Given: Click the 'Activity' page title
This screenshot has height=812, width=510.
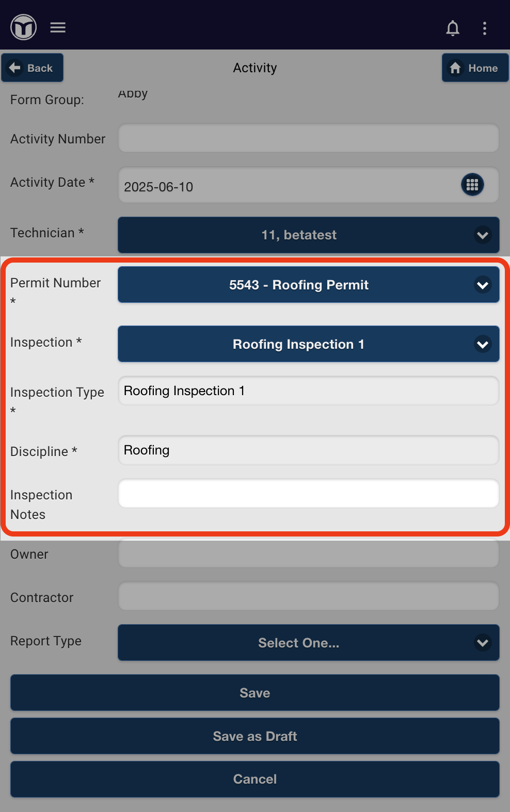Looking at the screenshot, I should pos(255,68).
